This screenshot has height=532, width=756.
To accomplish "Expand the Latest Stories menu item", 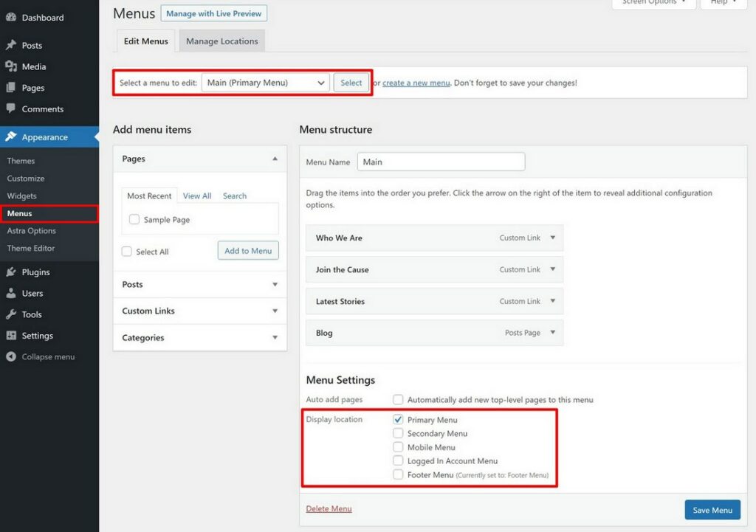I will (x=552, y=301).
